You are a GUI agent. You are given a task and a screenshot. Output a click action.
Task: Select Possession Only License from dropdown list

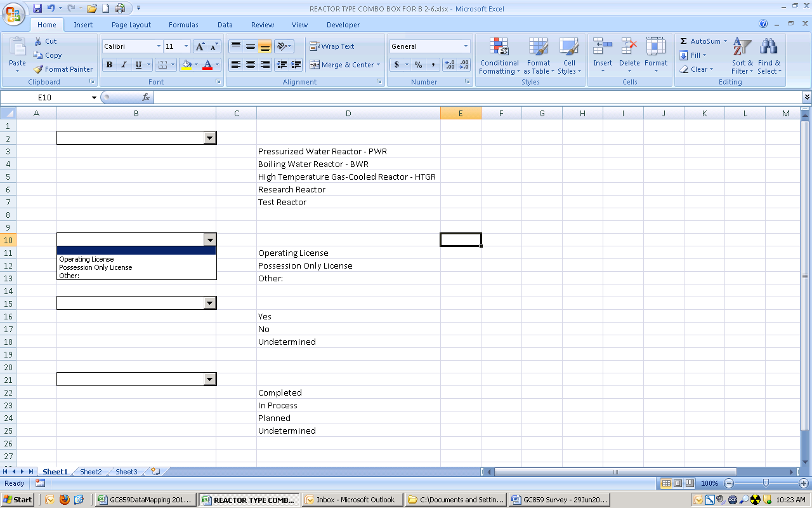(x=96, y=267)
